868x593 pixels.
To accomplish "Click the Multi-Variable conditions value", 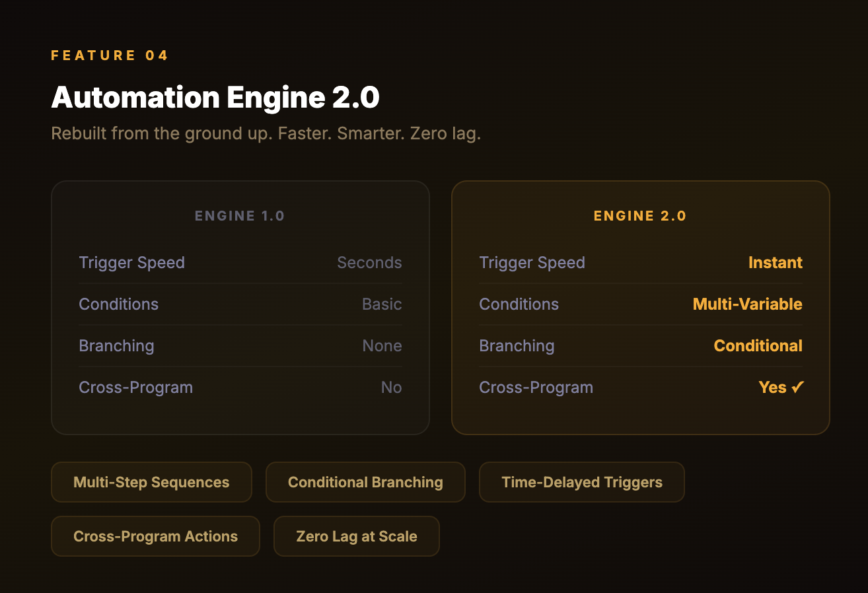I will 747,304.
